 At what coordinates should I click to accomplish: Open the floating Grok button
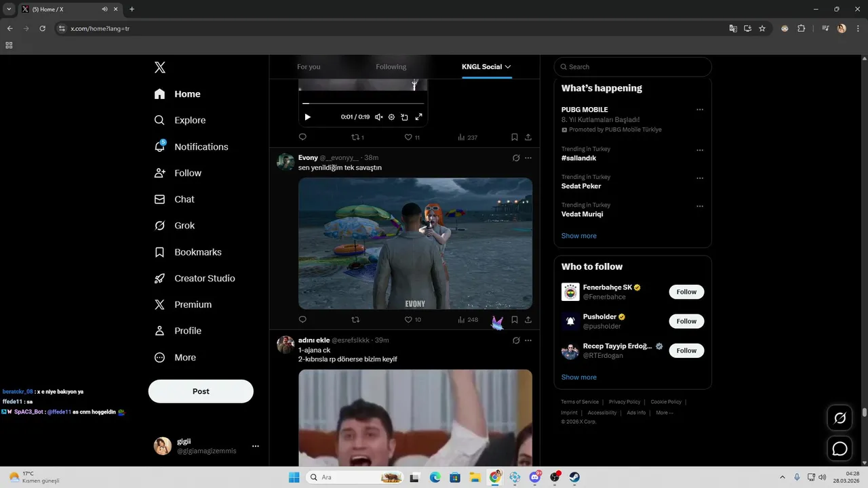[840, 418]
